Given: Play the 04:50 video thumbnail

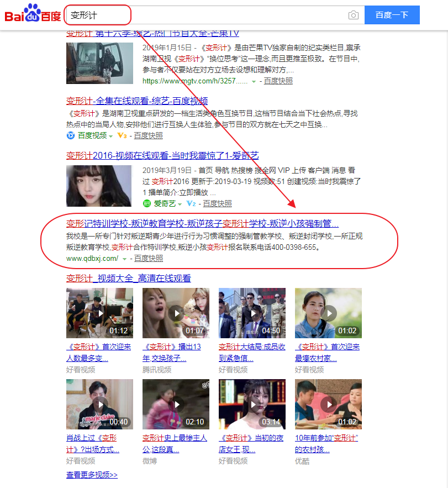Looking at the screenshot, I should coord(252,313).
